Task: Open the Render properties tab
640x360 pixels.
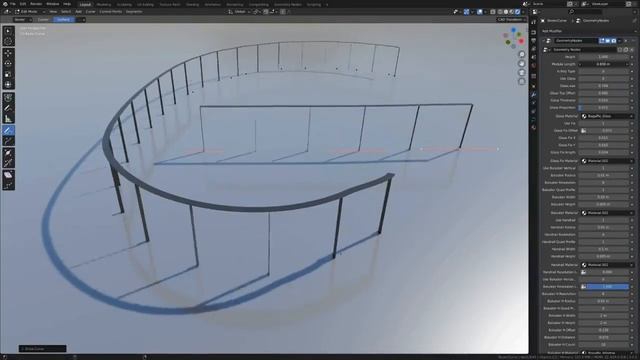Action: click(x=533, y=32)
